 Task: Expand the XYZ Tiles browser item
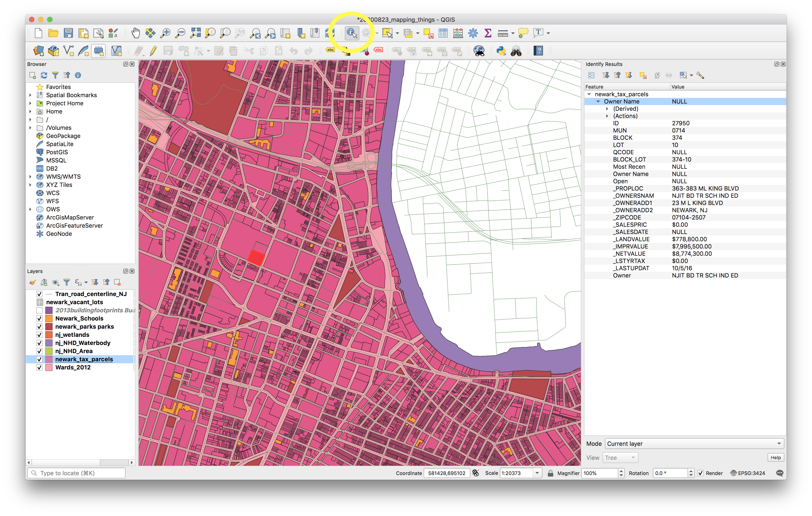[30, 185]
